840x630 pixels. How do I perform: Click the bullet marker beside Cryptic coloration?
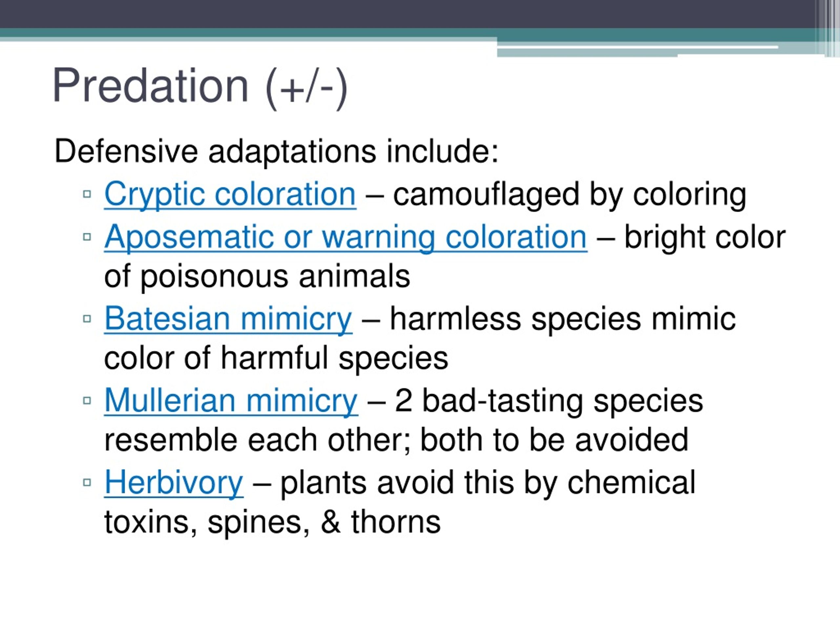87,194
